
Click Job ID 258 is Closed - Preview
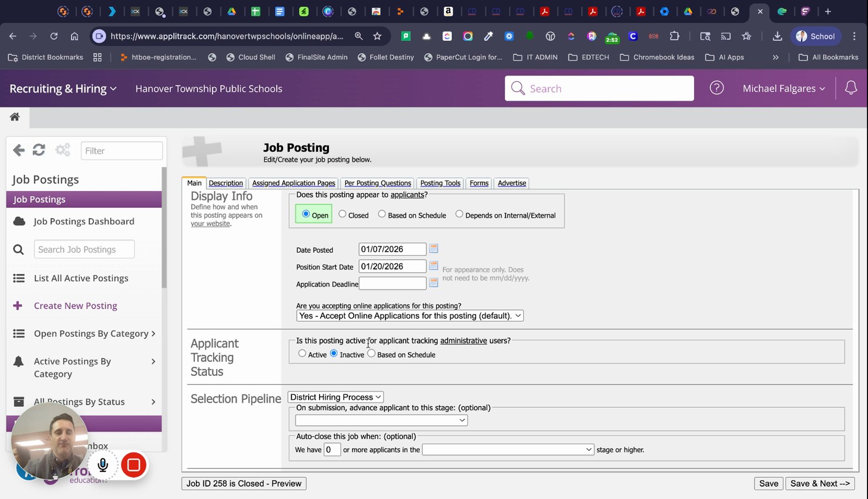click(x=244, y=483)
